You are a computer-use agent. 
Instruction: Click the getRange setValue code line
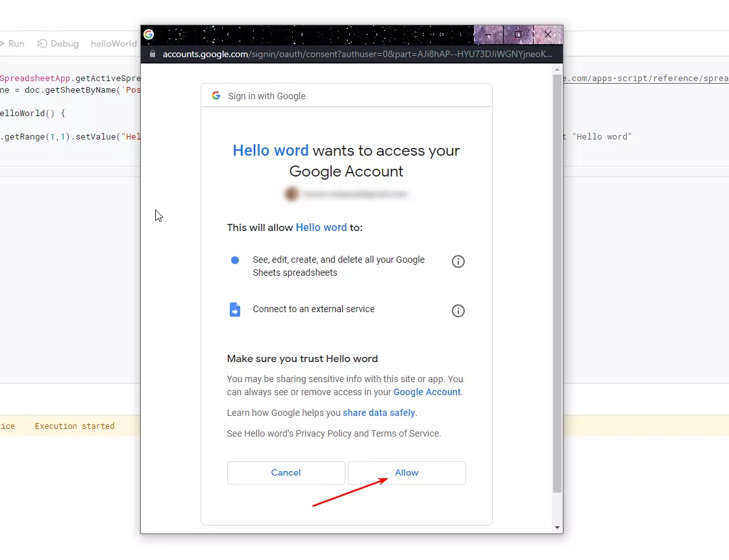coord(70,137)
